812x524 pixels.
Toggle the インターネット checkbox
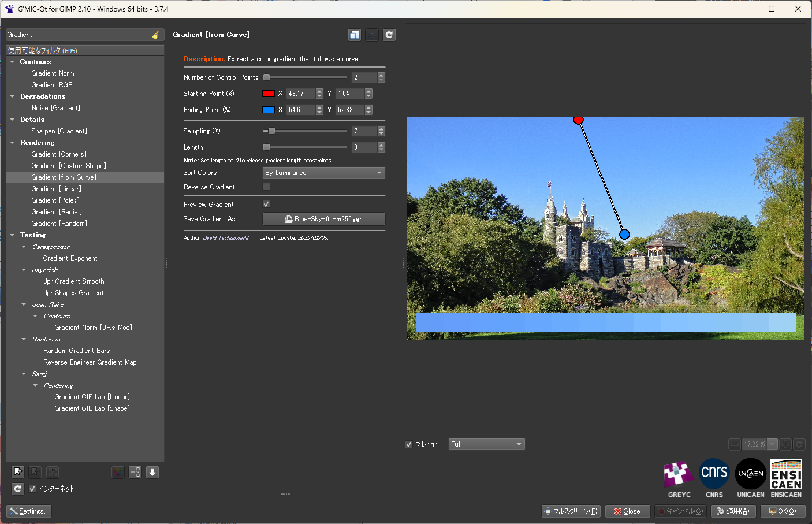pyautogui.click(x=32, y=489)
